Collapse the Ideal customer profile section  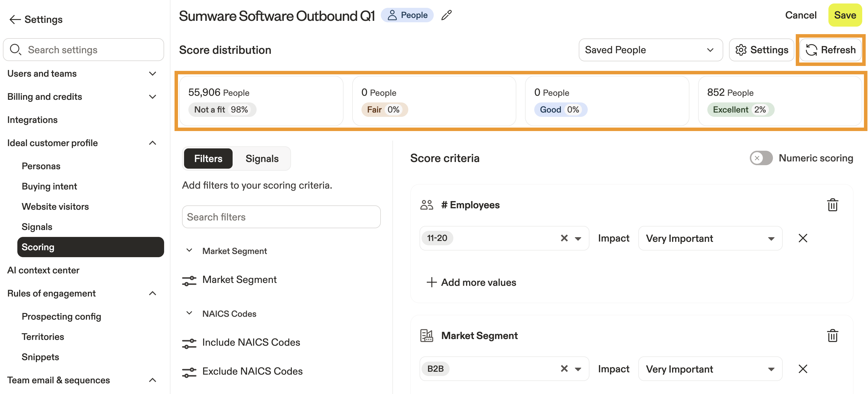click(152, 143)
